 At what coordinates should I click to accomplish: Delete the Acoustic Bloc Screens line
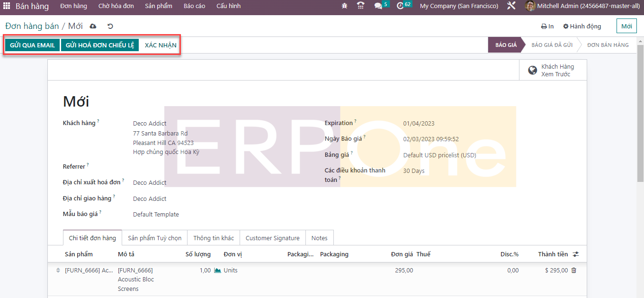pyautogui.click(x=574, y=270)
